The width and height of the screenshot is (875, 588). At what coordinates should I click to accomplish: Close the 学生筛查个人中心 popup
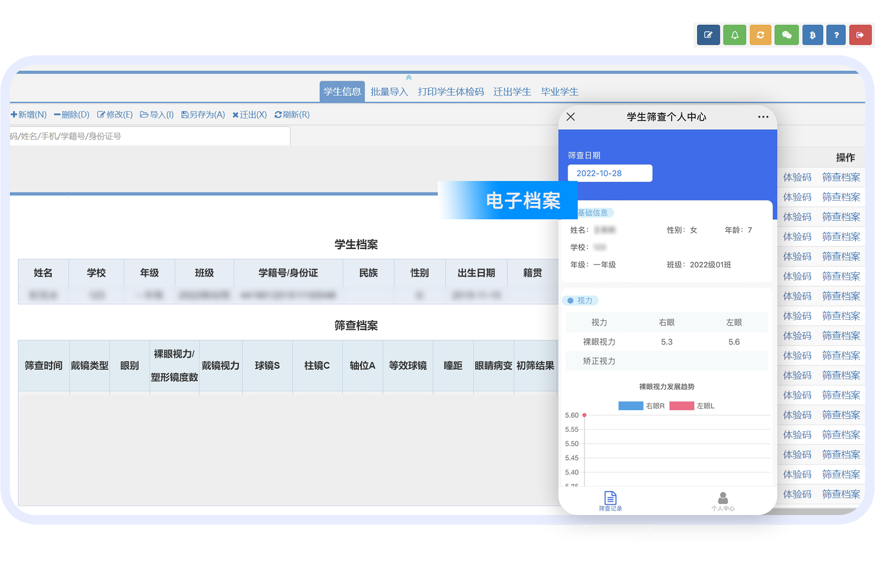pyautogui.click(x=571, y=117)
